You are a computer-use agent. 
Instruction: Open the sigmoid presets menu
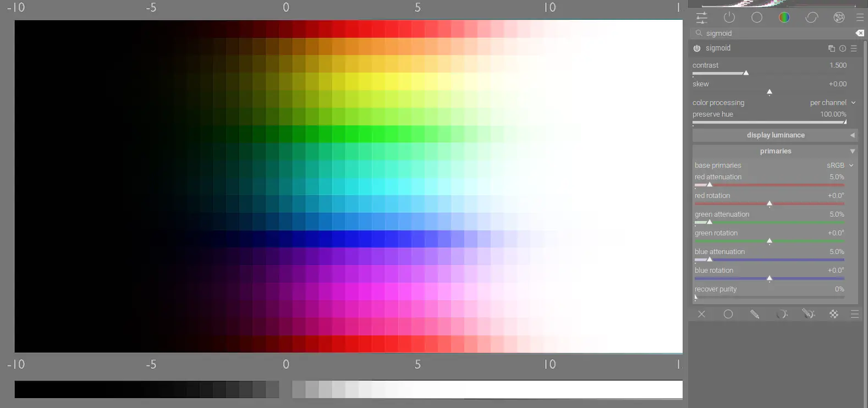[854, 48]
